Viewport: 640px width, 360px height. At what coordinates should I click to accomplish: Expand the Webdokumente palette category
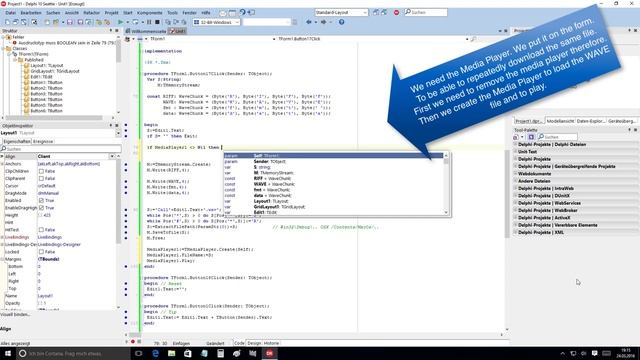515,173
